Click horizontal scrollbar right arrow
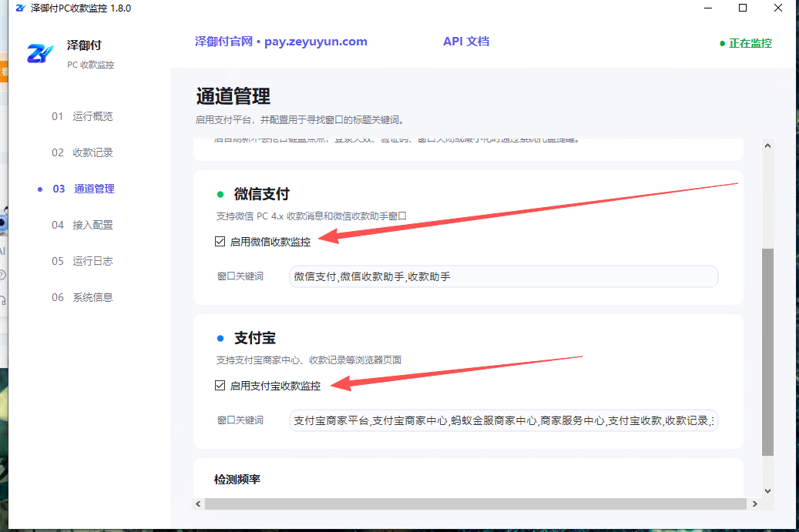 tap(755, 504)
